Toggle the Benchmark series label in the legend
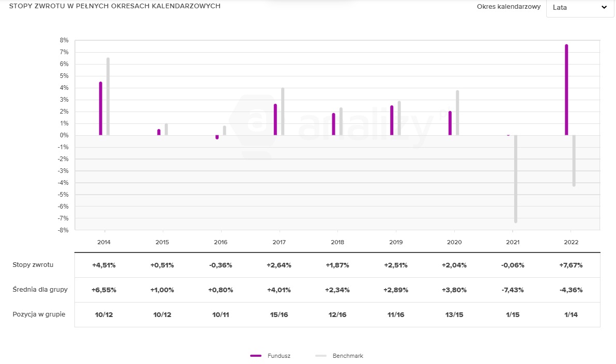This screenshot has width=616, height=364. 347,356
